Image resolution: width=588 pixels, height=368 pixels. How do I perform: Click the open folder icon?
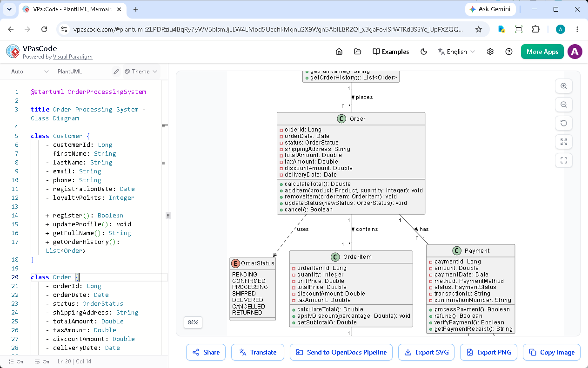tap(357, 52)
